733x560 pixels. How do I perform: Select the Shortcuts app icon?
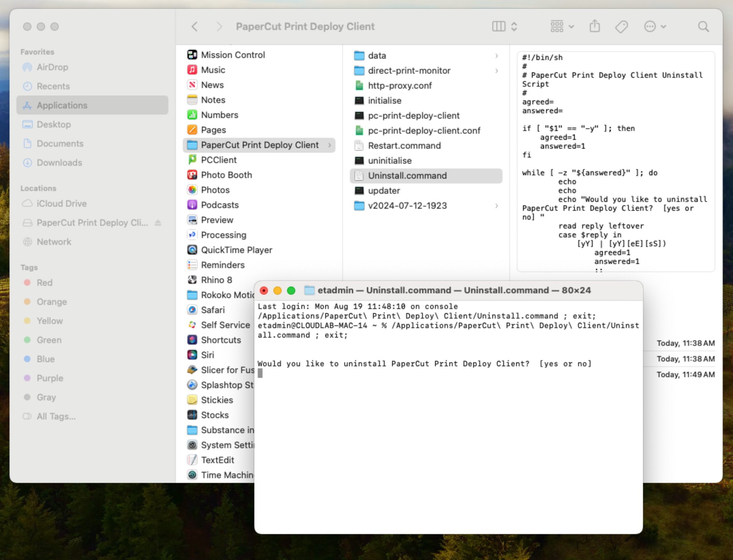pyautogui.click(x=192, y=340)
